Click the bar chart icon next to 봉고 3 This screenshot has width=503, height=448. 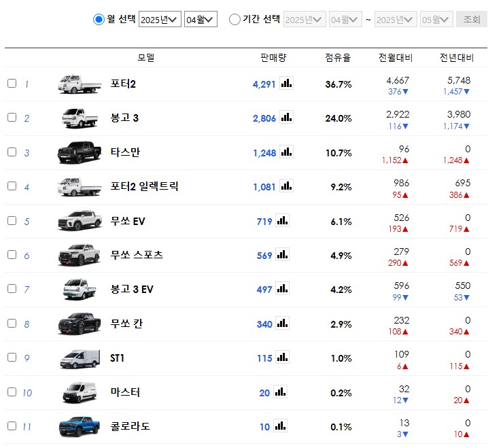click(x=286, y=118)
